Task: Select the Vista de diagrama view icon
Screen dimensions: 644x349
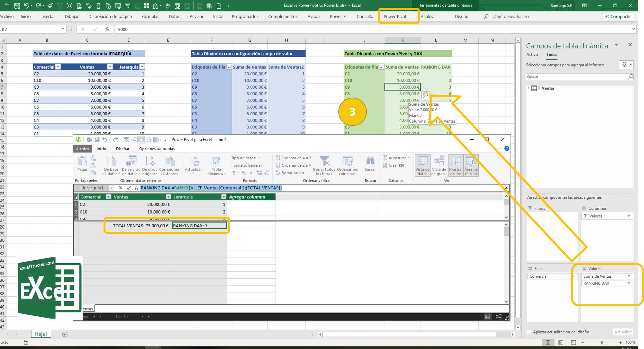Action: click(439, 165)
